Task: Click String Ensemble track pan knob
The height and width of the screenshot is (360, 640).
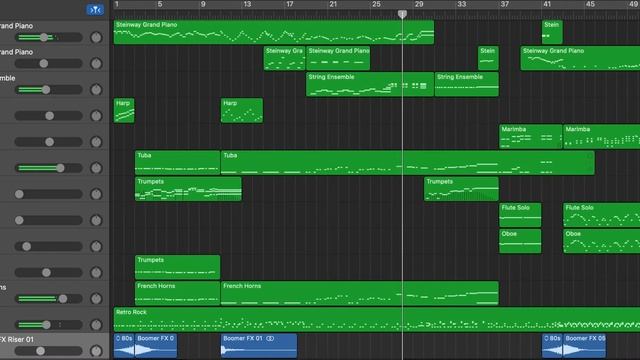Action: click(x=96, y=90)
